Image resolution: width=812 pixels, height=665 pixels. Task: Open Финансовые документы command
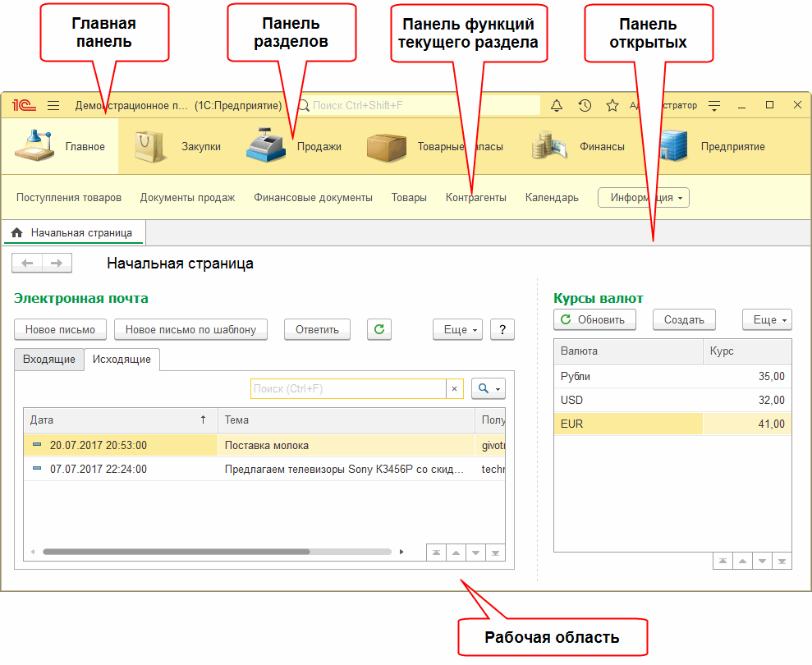pos(313,197)
